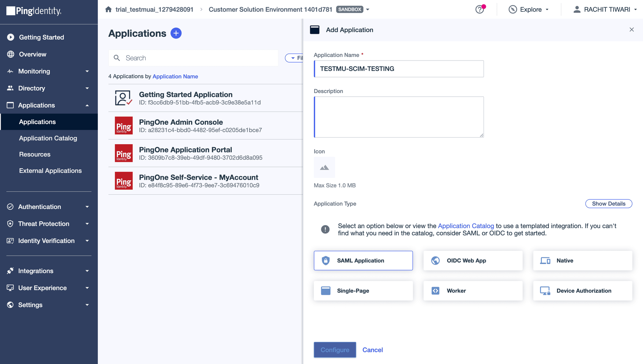Image resolution: width=643 pixels, height=364 pixels.
Task: Click the Explore compass icon
Action: [x=512, y=9]
